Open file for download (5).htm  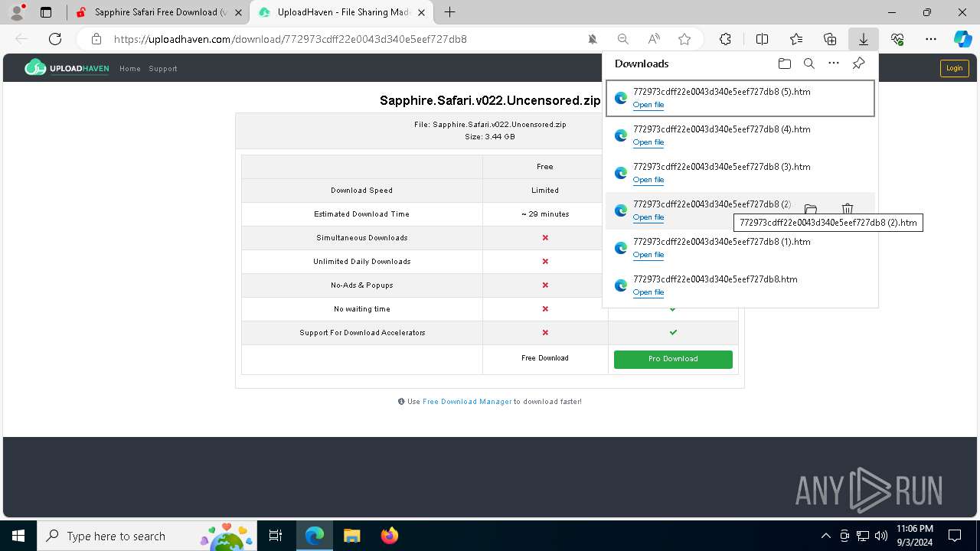(x=648, y=105)
